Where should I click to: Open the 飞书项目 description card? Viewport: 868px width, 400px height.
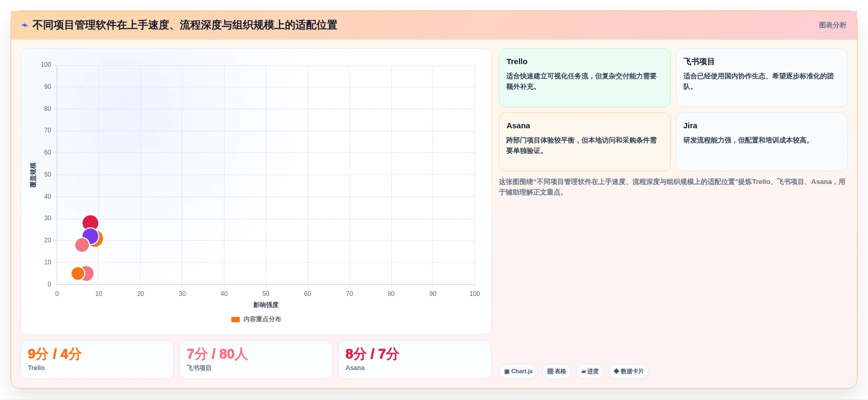tap(761, 78)
